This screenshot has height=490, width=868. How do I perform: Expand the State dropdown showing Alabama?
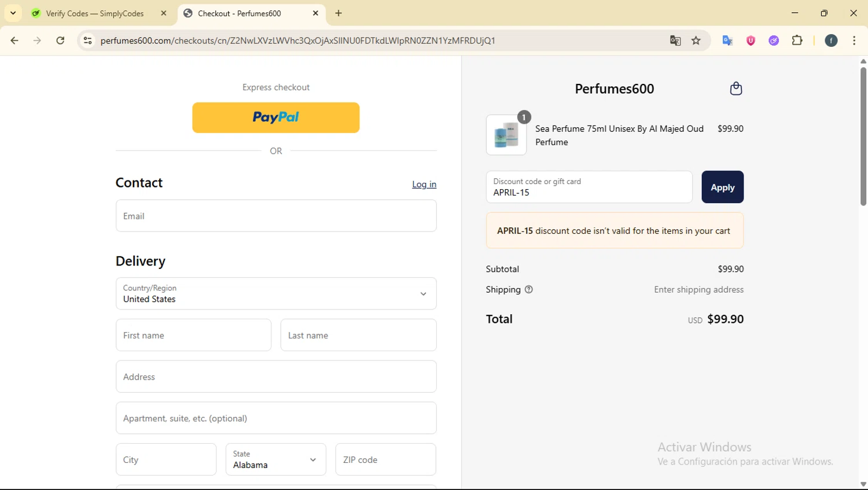(x=275, y=459)
